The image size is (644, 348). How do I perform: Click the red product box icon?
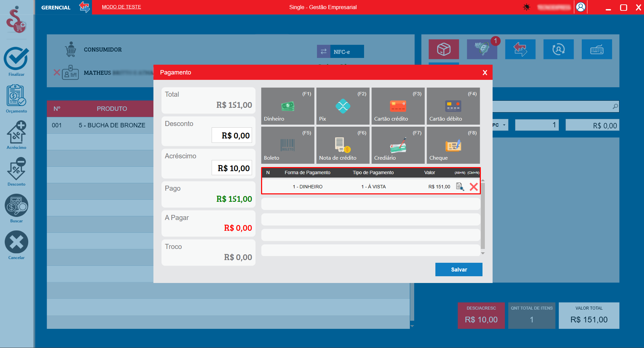(x=444, y=49)
